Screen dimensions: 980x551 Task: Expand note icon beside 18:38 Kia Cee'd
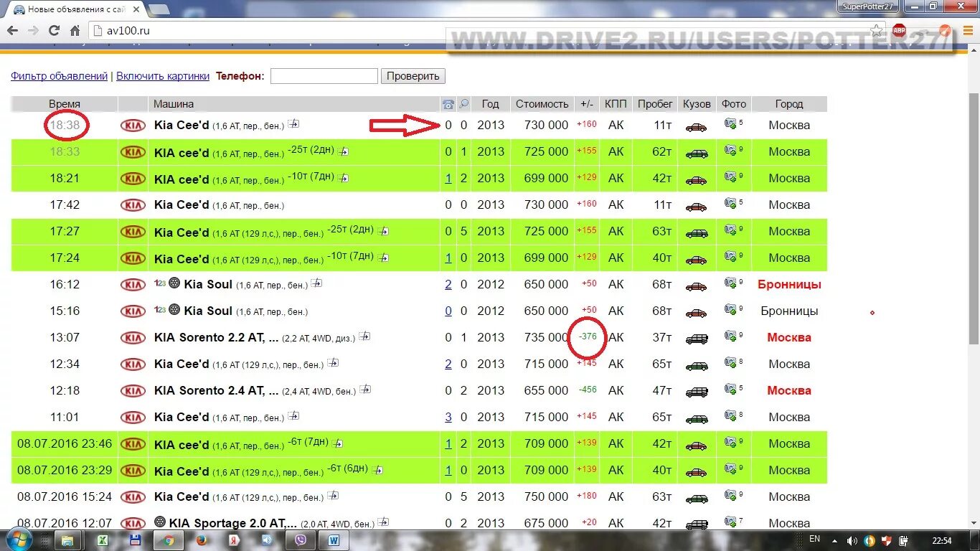[x=293, y=123]
